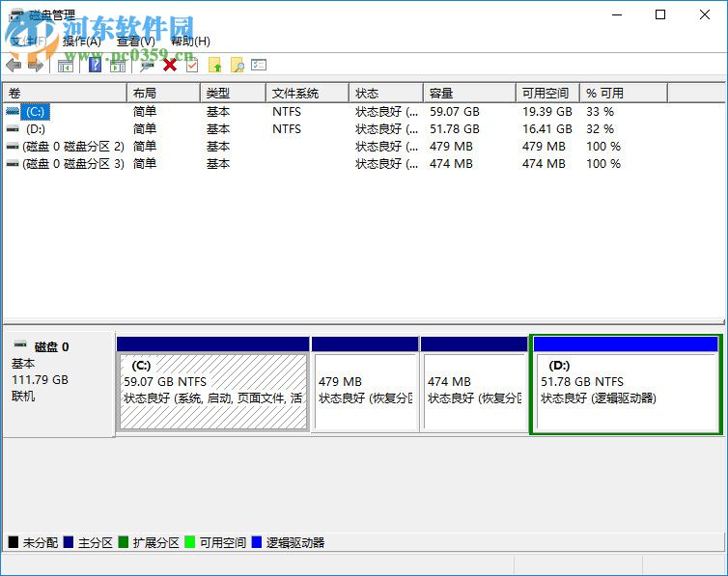
Task: Minimize the 磁盘管理 window
Action: pyautogui.click(x=617, y=14)
